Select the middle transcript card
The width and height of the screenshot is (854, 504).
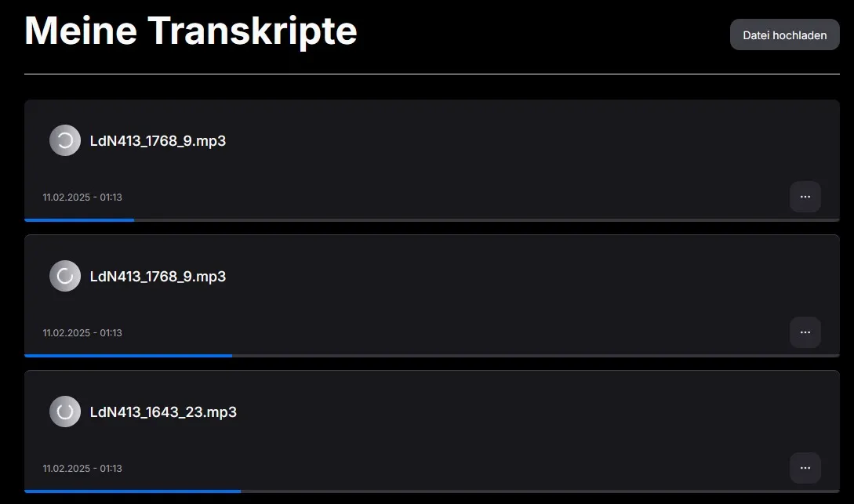pos(431,296)
